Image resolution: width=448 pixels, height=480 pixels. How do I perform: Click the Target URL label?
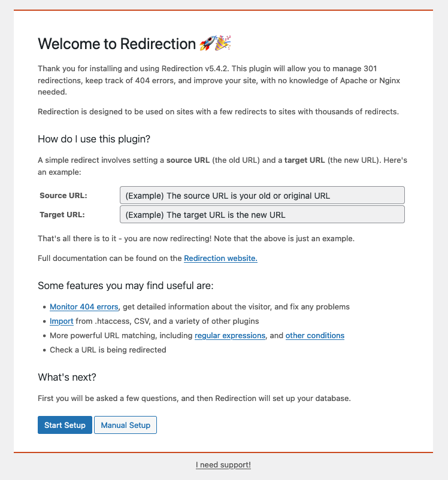[x=62, y=215]
